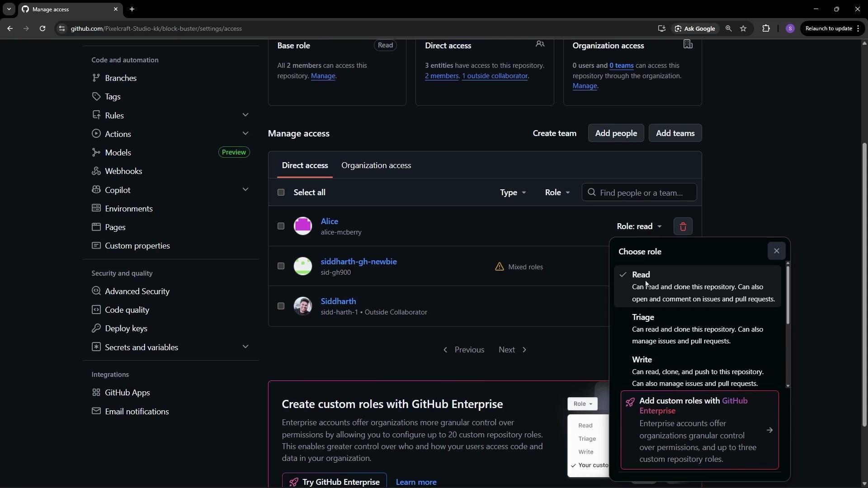Viewport: 868px width, 488px height.
Task: Open the browser tab search dropdown
Action: [9, 9]
